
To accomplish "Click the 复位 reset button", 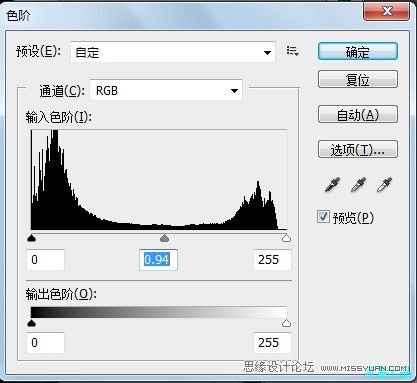I will point(358,79).
